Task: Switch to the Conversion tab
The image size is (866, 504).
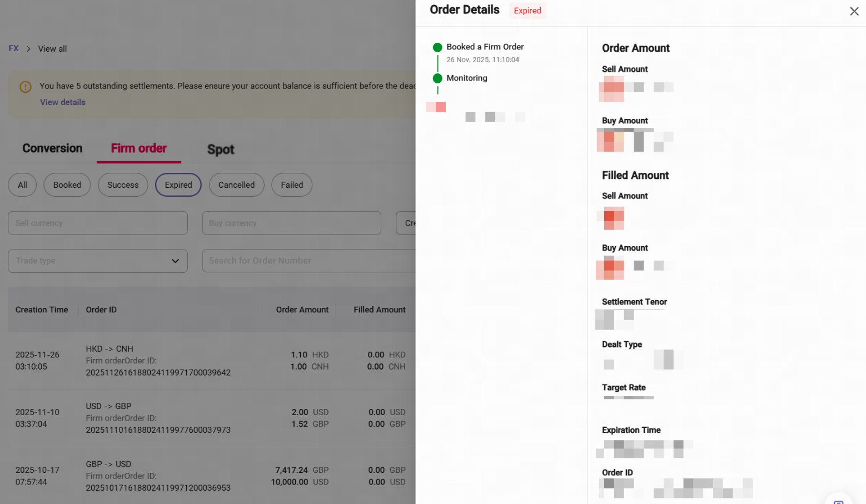Action: 52,148
